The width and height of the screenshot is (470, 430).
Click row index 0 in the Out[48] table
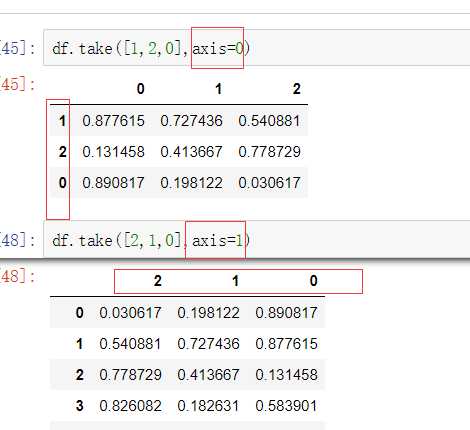click(x=79, y=313)
